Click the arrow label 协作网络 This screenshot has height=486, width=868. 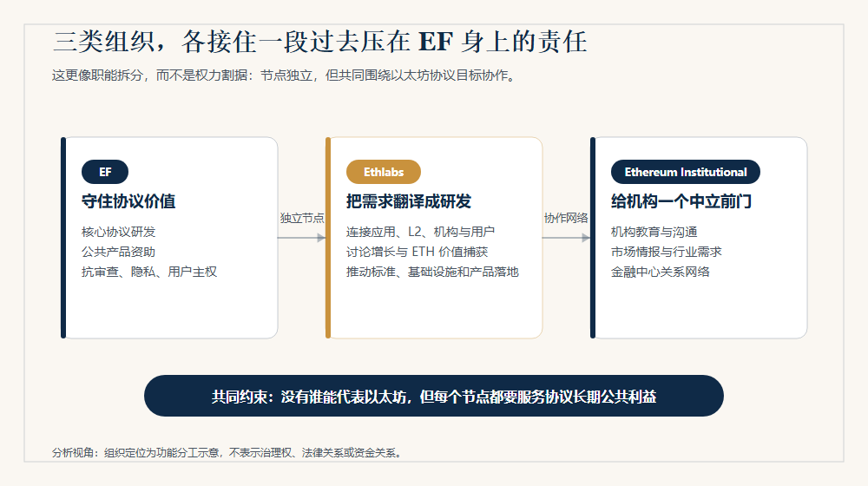[566, 218]
